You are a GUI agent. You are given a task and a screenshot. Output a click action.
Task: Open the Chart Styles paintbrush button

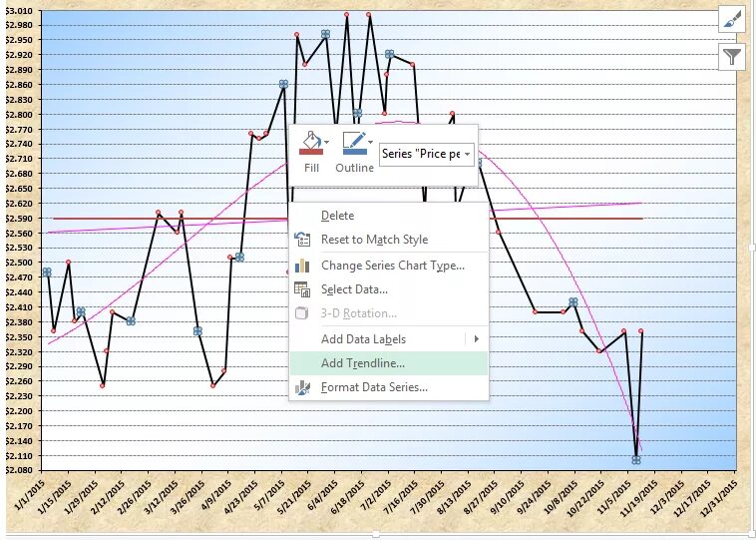731,19
